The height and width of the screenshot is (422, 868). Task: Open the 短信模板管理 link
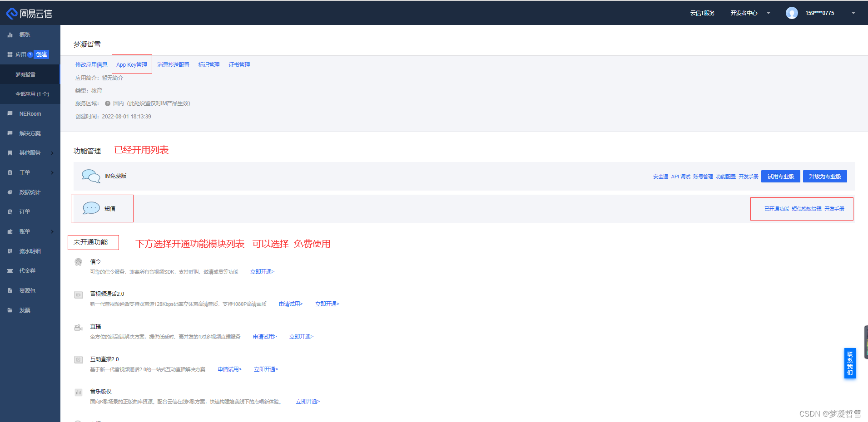(x=807, y=209)
